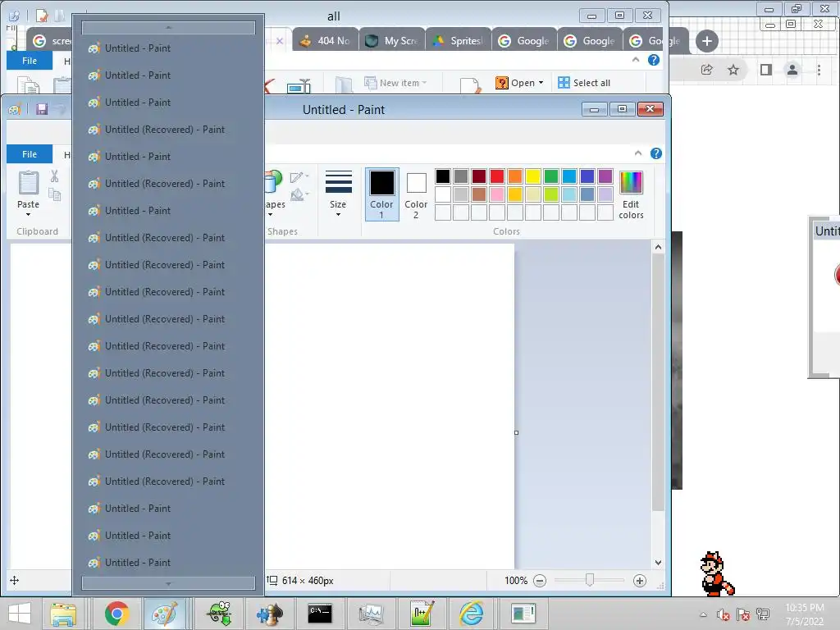Open the File tab in the 'all' Explorer window
Image resolution: width=840 pixels, height=630 pixels.
click(x=30, y=61)
